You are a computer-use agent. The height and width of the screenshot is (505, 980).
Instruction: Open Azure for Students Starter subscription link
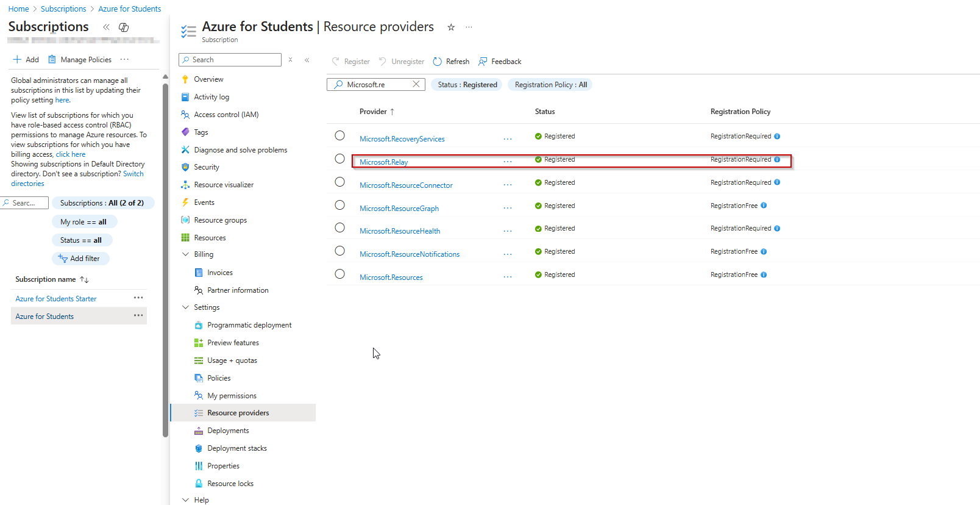click(x=56, y=299)
